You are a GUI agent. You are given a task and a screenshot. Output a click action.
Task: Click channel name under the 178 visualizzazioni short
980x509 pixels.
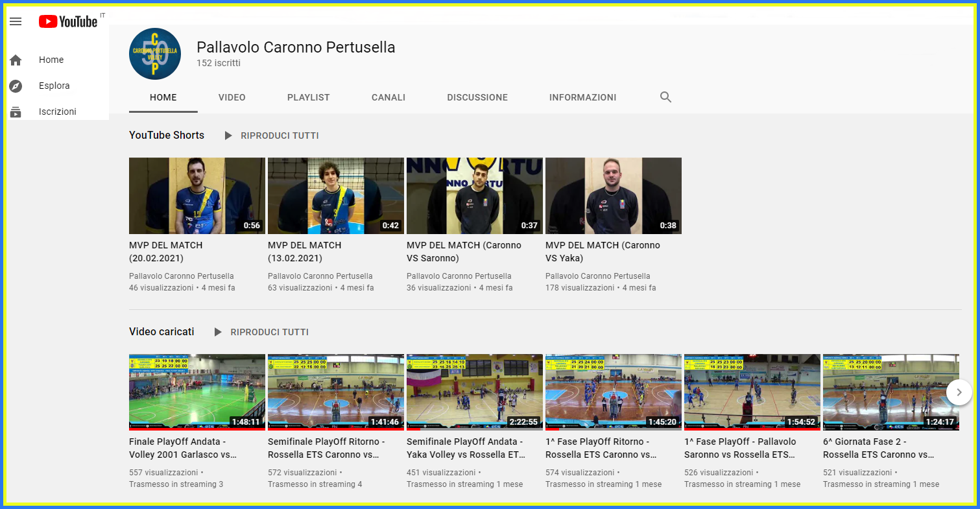[x=598, y=276]
